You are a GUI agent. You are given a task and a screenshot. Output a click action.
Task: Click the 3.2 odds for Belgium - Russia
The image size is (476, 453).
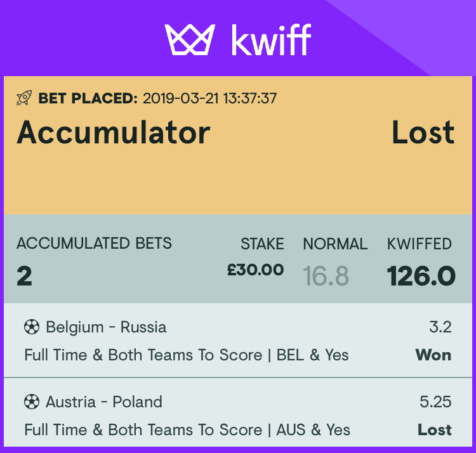pos(440,327)
